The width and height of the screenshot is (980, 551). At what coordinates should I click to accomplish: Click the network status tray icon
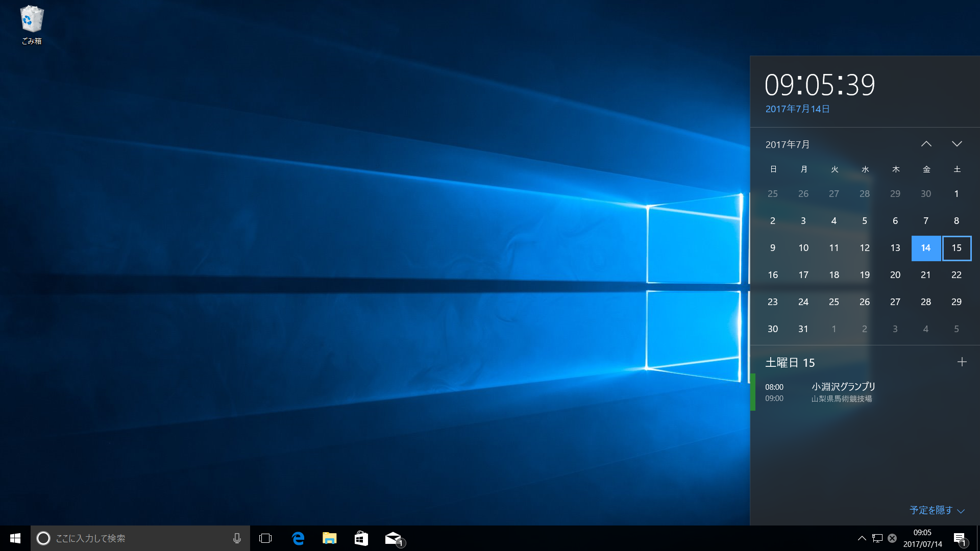tap(877, 538)
